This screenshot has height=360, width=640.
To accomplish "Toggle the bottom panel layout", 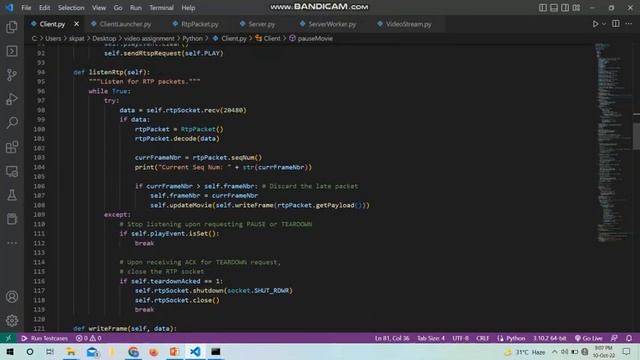I will pos(554,8).
